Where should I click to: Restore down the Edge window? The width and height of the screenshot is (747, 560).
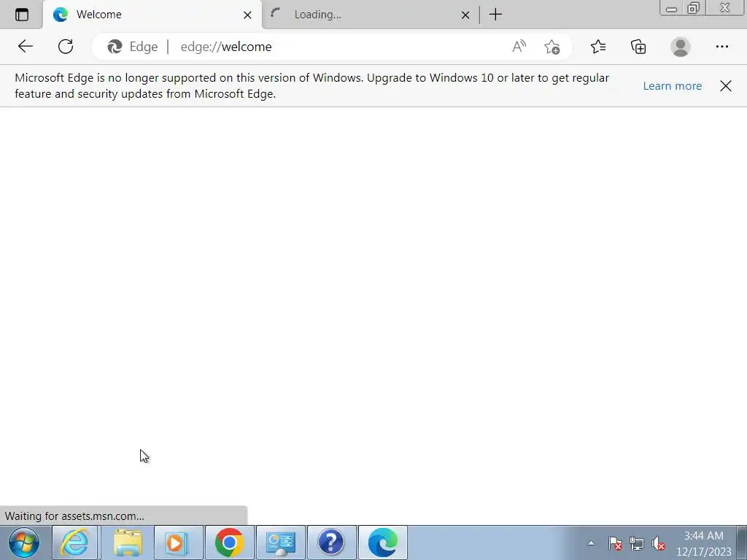point(694,8)
